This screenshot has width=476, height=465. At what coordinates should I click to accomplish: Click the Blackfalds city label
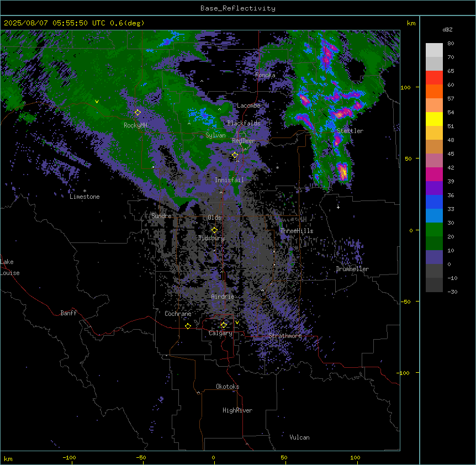(x=244, y=123)
